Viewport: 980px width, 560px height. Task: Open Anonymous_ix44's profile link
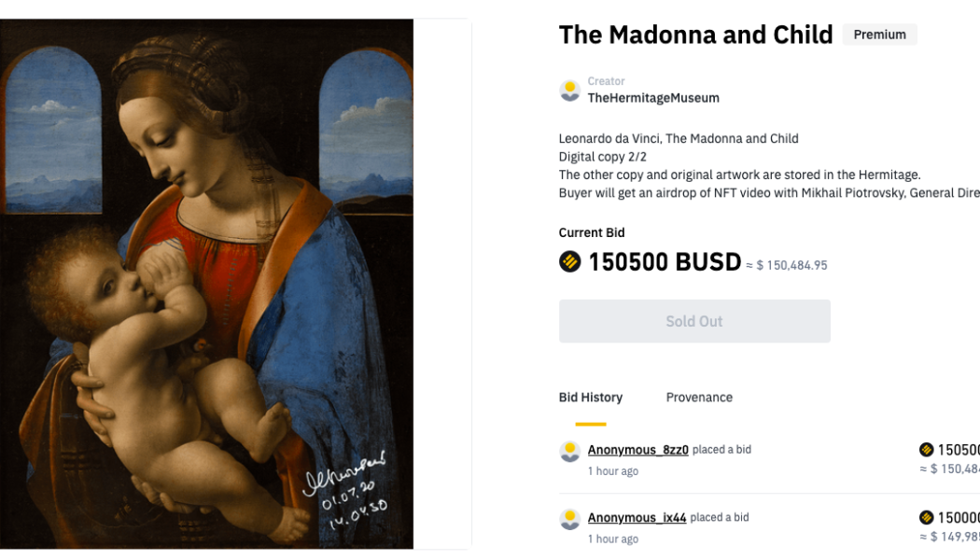click(637, 517)
